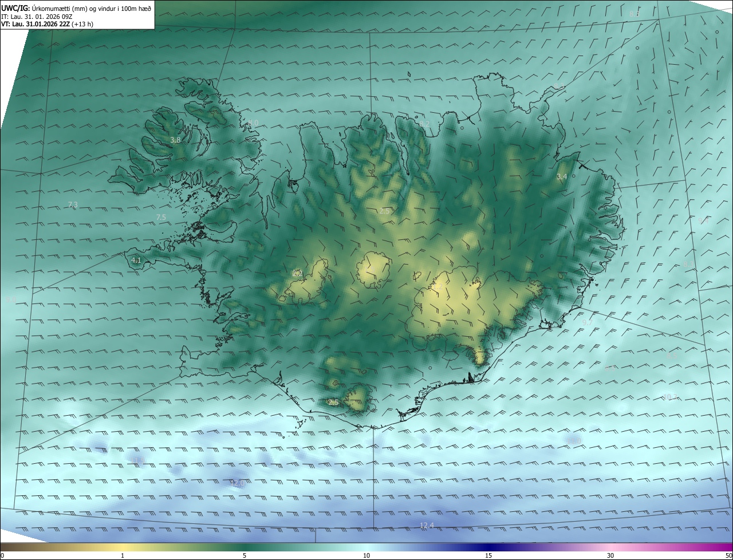733x560 pixels.
Task: Click the 'VT: Lau. 31.01.2026 22Z (+13 h)' line
Action: point(48,24)
